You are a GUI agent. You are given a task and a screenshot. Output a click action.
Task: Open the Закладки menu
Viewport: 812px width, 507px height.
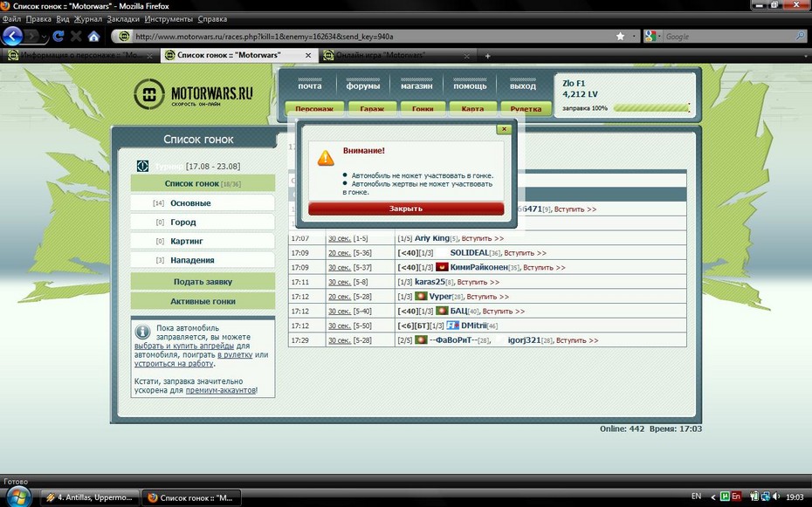pos(123,19)
